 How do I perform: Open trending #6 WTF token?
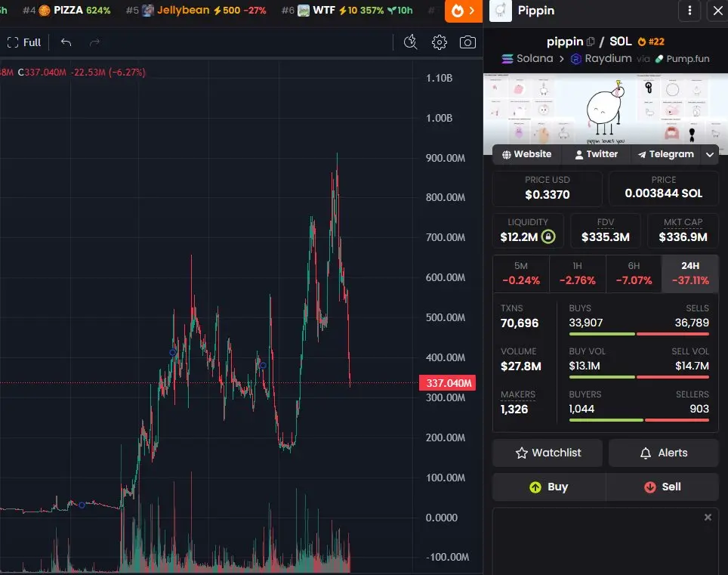[x=347, y=11]
